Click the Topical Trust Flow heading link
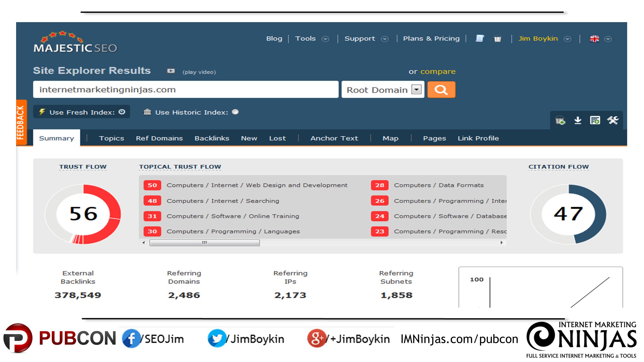The width and height of the screenshot is (644, 362). [x=180, y=167]
